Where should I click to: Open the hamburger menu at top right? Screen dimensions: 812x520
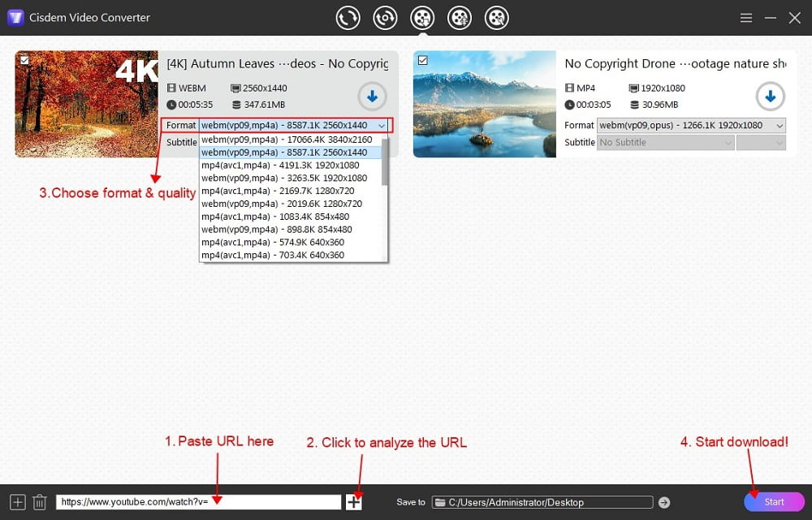coord(745,17)
